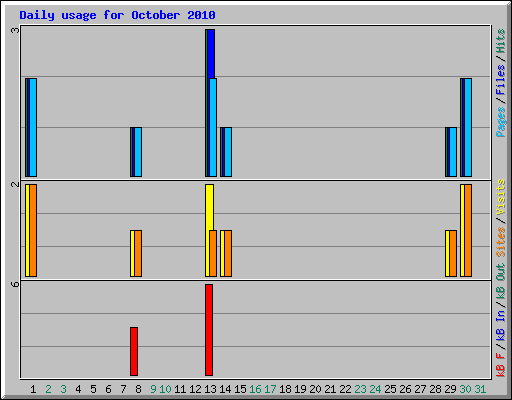Click the 'Daily usage for October 2010' title
512x400 pixels.
pyautogui.click(x=117, y=15)
